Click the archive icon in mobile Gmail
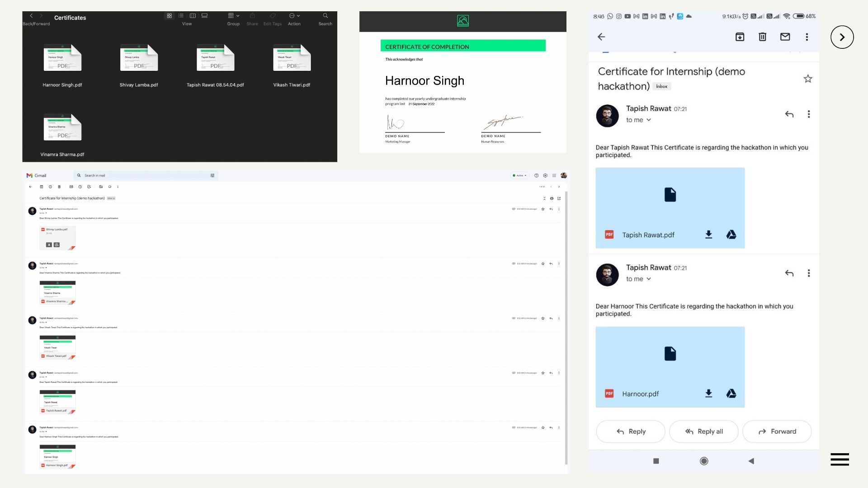The height and width of the screenshot is (488, 868). tap(740, 37)
